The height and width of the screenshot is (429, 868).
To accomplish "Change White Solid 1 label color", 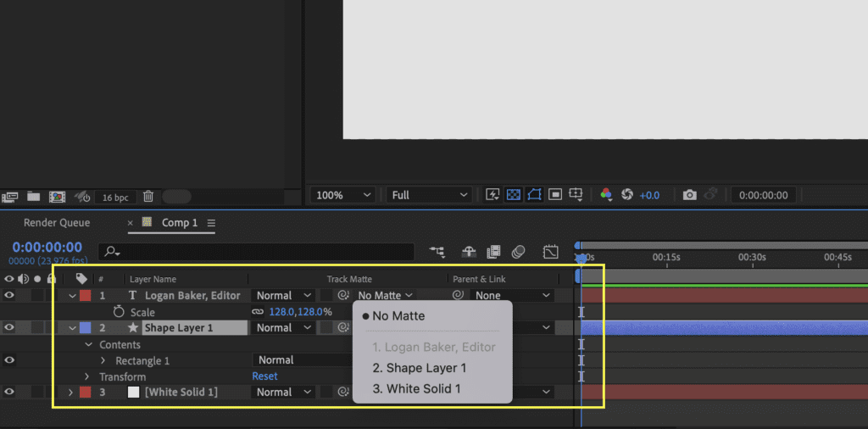I will click(x=86, y=392).
